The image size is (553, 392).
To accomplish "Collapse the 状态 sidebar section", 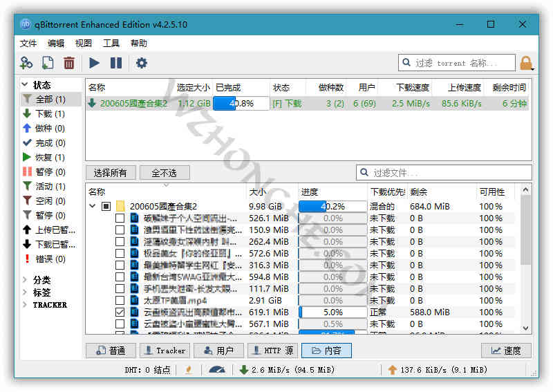I will tap(25, 84).
